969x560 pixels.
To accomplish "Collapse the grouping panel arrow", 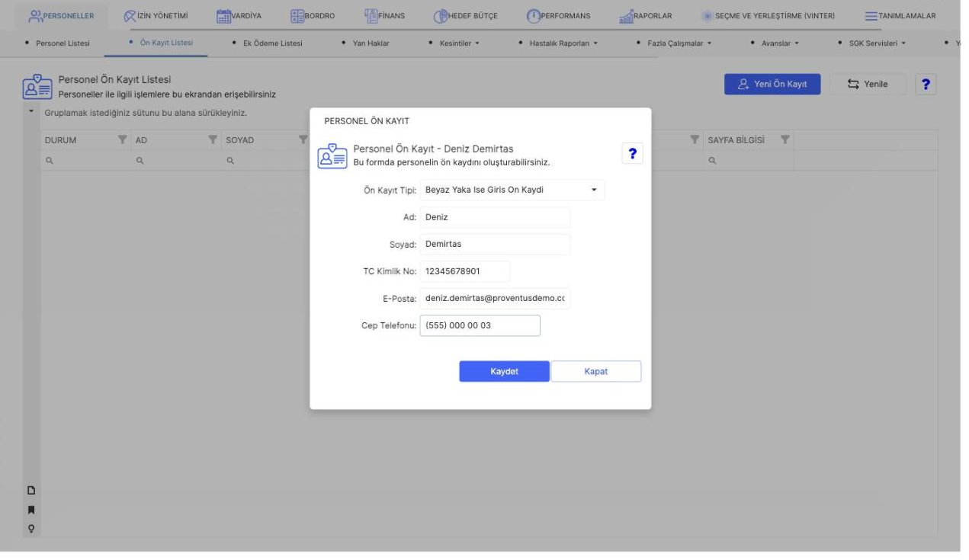I will pos(31,112).
